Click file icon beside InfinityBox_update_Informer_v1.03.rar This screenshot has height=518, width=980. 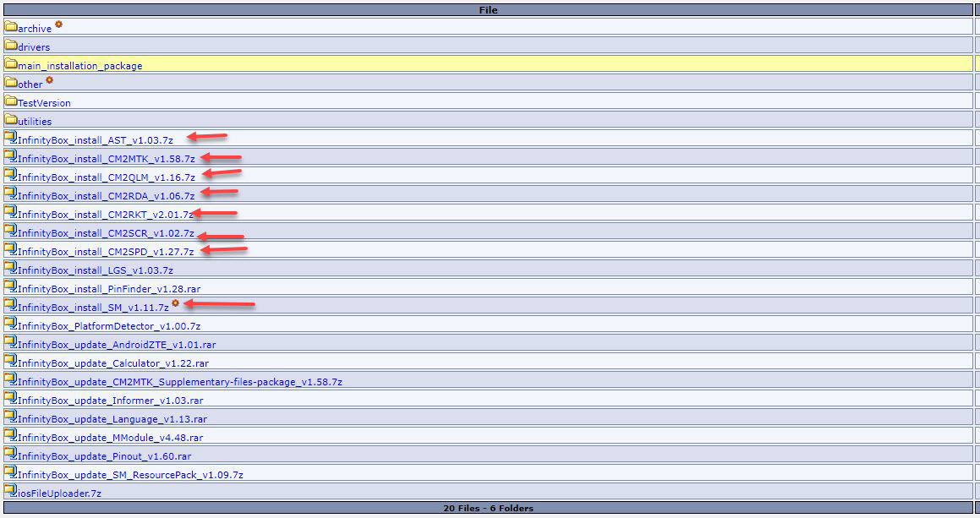[11, 398]
